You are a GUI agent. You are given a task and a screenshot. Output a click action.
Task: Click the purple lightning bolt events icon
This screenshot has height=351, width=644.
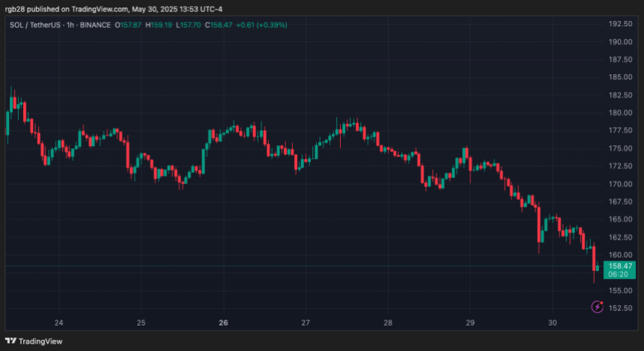tap(598, 305)
